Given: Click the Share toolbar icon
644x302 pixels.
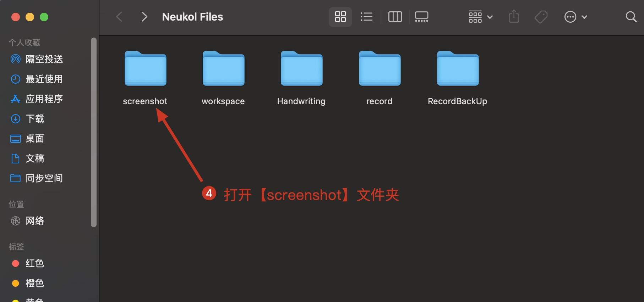Looking at the screenshot, I should click(514, 17).
